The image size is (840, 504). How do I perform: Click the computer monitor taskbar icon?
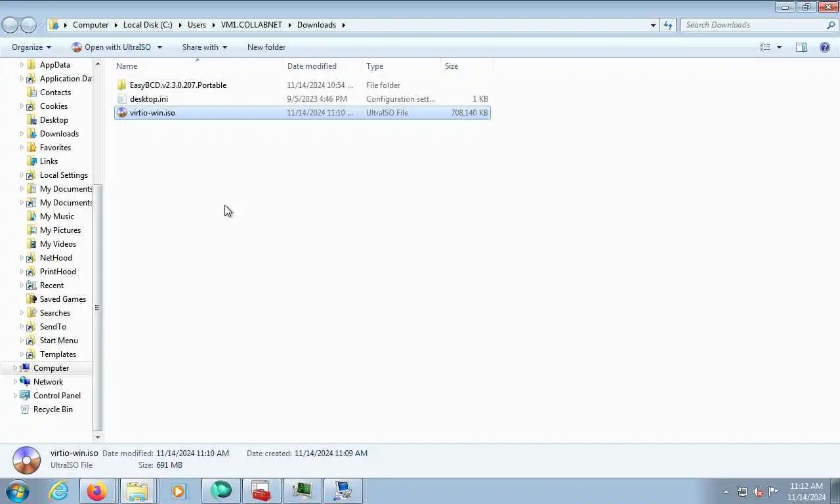coord(343,491)
